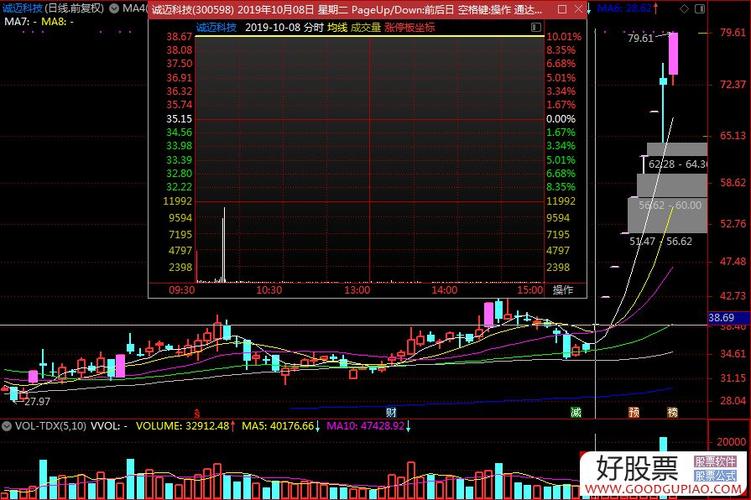This screenshot has height=500, width=751.
Task: Click the 72.37 price on the right axis
Action: (733, 84)
